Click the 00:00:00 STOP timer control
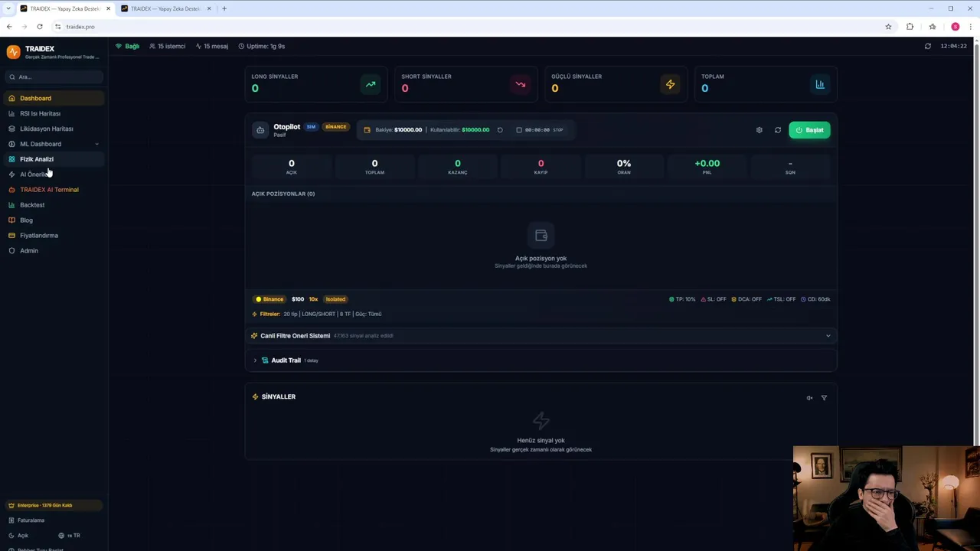Screen dimensions: 980x551 click(540, 130)
